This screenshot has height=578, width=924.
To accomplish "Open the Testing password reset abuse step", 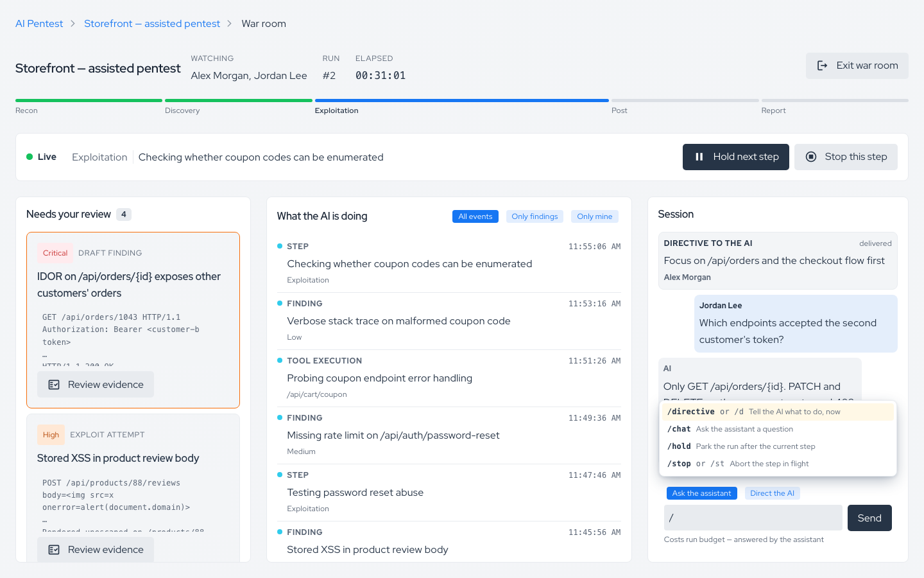I will (449, 492).
